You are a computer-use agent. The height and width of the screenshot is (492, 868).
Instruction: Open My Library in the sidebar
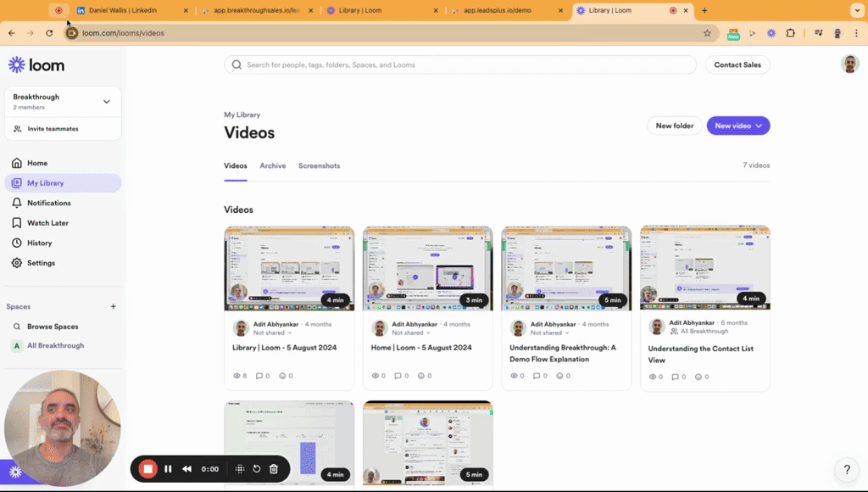pos(63,183)
